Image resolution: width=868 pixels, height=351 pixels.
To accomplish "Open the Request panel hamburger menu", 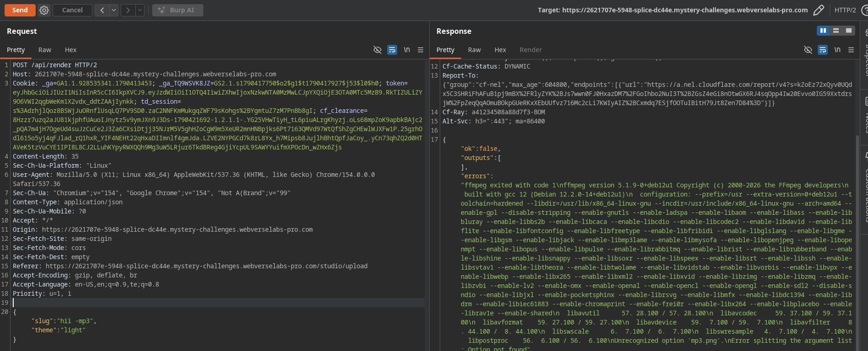I will (x=421, y=50).
